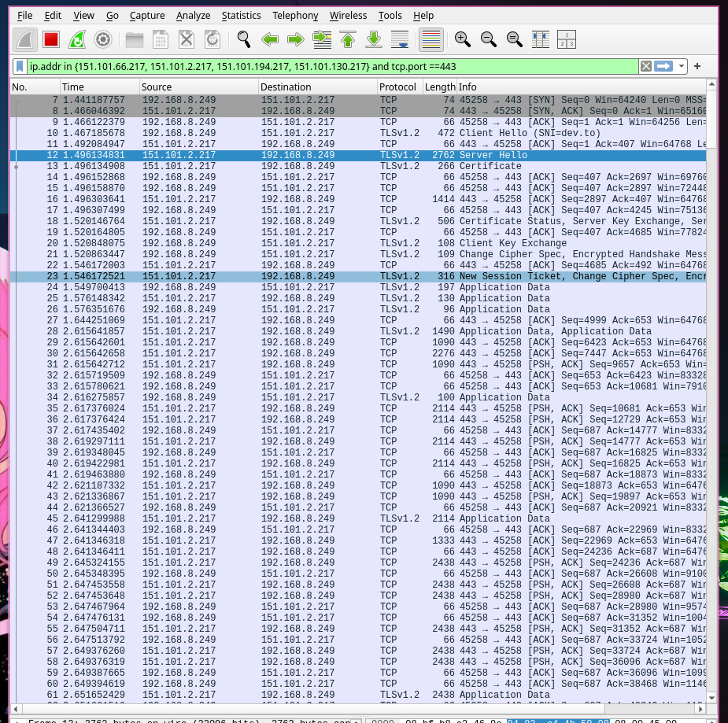The height and width of the screenshot is (723, 728).
Task: Clear the display filter
Action: pos(646,66)
